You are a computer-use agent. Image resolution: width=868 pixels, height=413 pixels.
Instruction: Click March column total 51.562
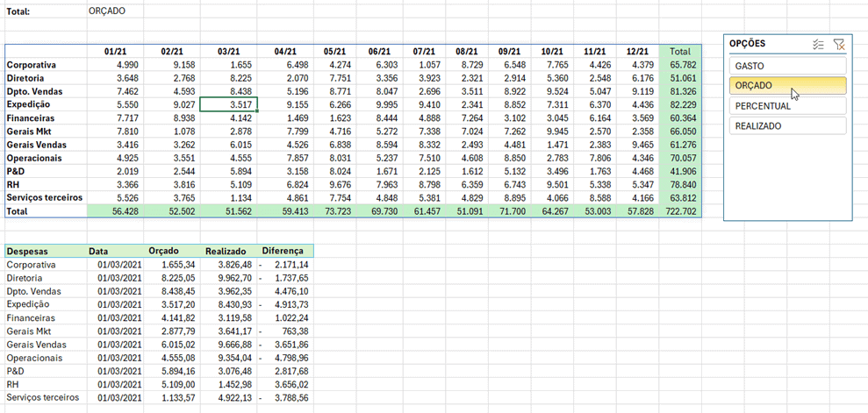tap(228, 210)
